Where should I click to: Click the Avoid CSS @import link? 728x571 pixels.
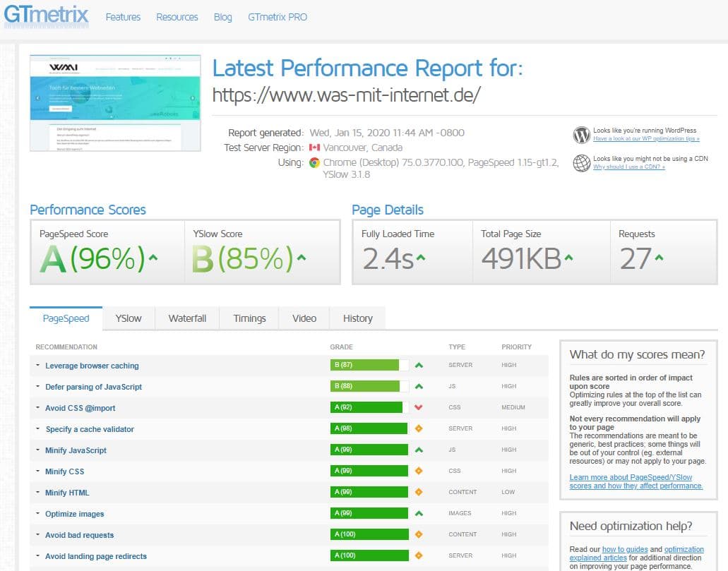80,408
